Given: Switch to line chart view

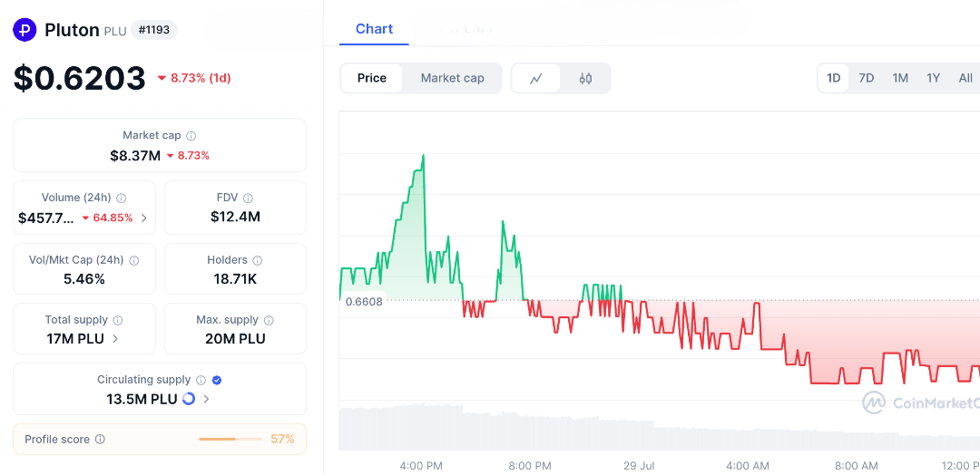Looking at the screenshot, I should pos(536,78).
